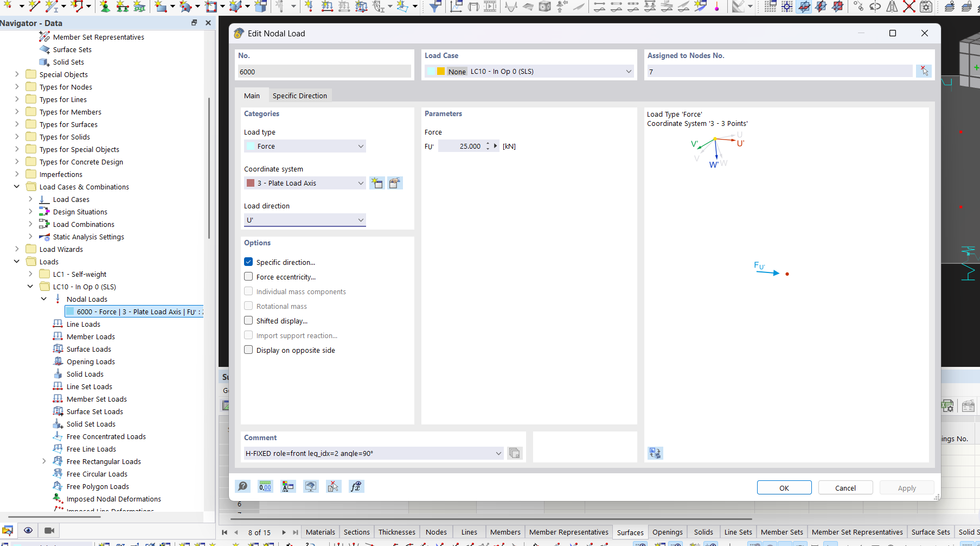Enable Display on opposite side
Viewport: 980px width, 546px height.
248,350
